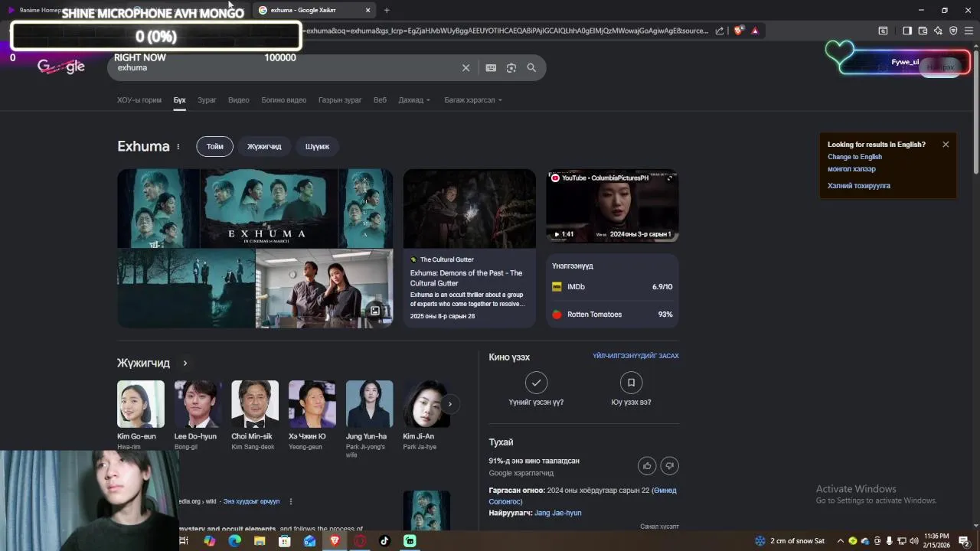Dismiss the 'Looking for results in English?' box
Screen dimensions: 980x551
946,145
